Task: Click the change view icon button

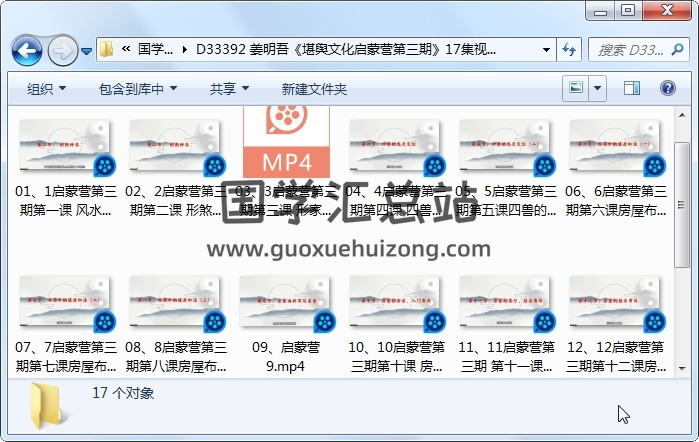Action: coord(576,88)
